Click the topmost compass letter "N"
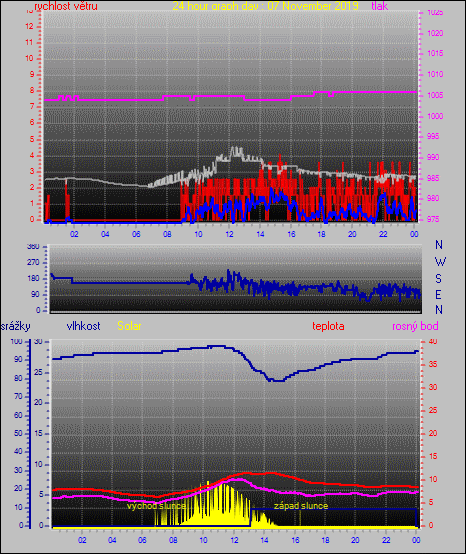The image size is (466, 554). pyautogui.click(x=439, y=244)
